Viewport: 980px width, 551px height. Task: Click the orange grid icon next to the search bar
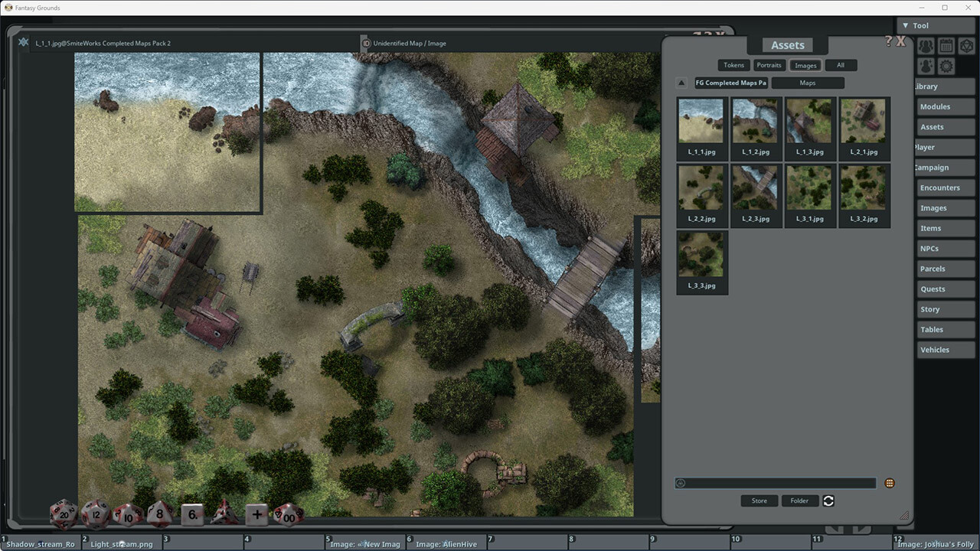click(889, 482)
